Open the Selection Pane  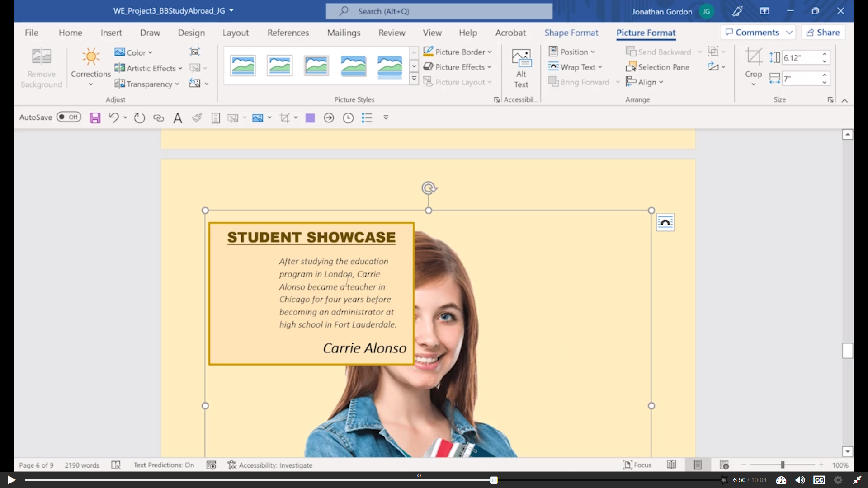click(658, 67)
